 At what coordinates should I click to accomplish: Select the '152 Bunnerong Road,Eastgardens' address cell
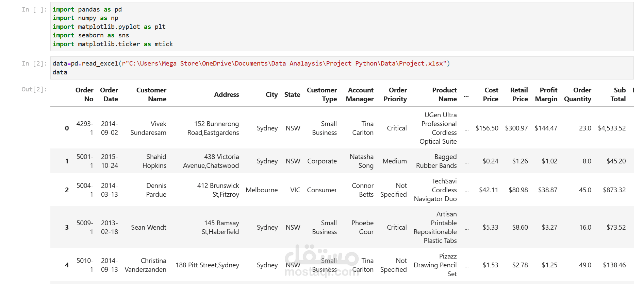213,128
